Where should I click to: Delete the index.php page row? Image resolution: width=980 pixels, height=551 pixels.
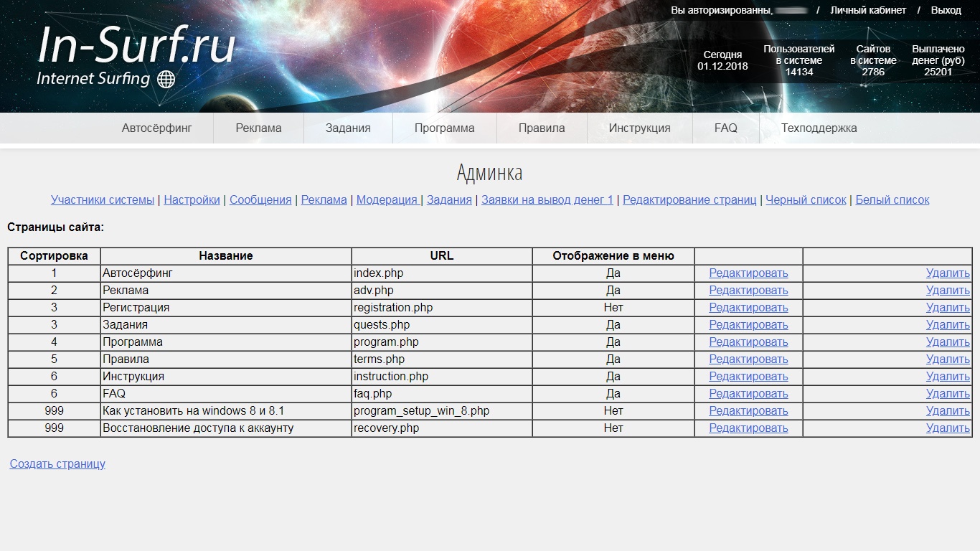[x=948, y=273]
